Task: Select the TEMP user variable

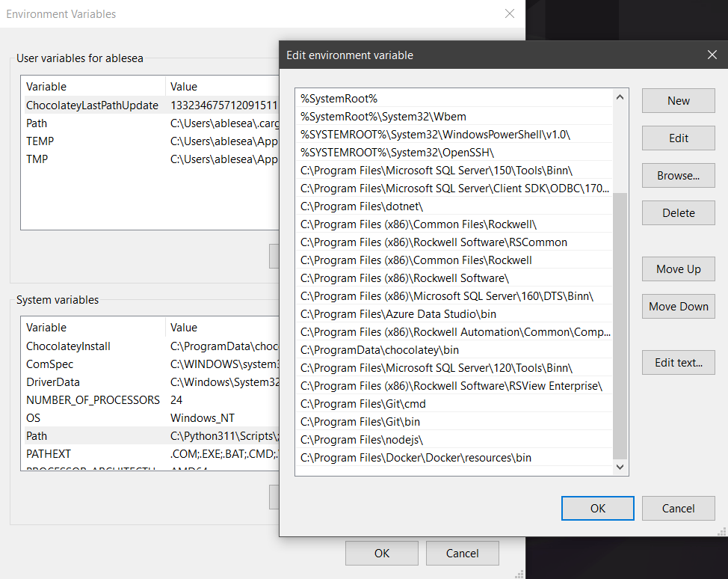Action: (x=150, y=141)
